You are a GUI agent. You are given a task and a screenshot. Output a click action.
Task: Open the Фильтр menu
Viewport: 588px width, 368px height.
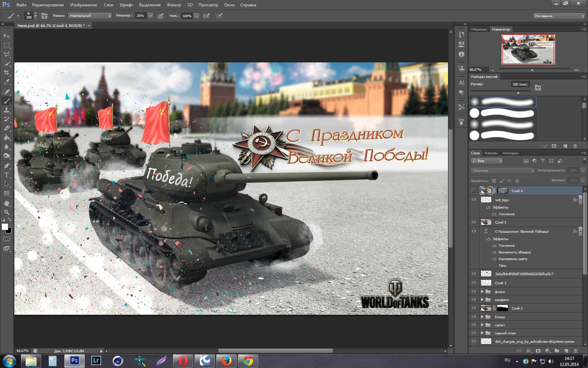coord(174,5)
